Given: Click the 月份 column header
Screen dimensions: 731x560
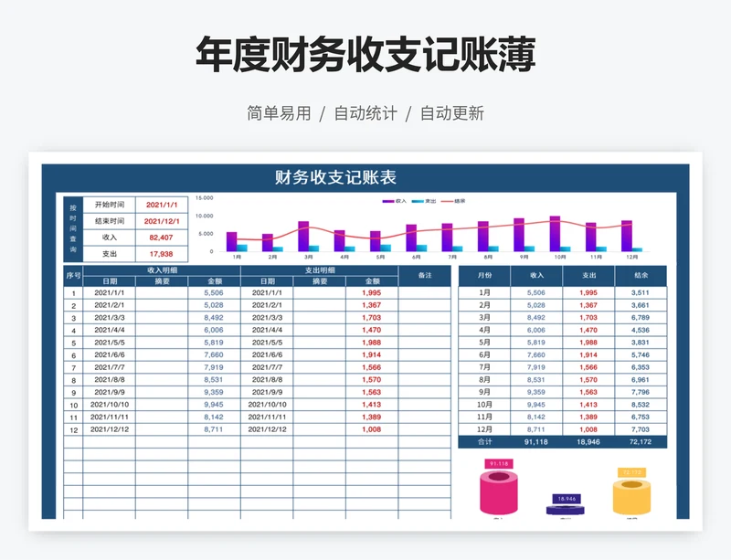Looking at the screenshot, I should pyautogui.click(x=483, y=277).
